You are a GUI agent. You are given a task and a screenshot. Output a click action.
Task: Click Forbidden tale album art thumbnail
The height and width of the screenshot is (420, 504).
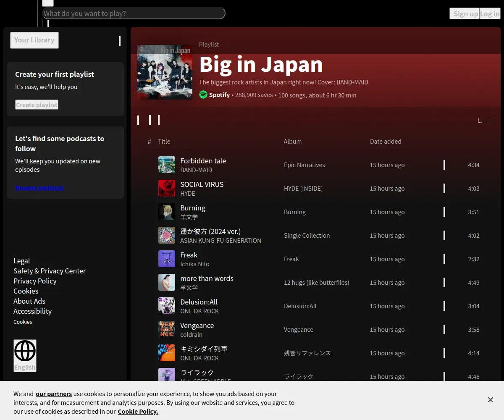[167, 165]
